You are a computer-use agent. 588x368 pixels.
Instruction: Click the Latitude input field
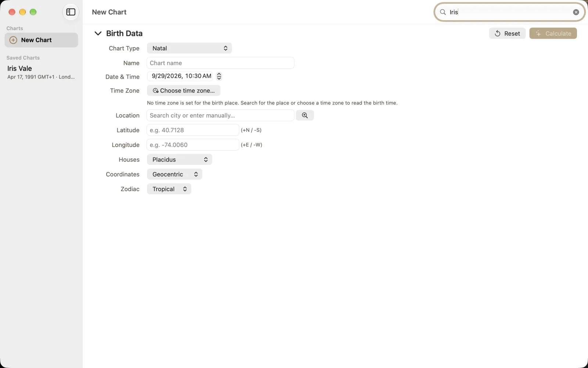click(x=193, y=130)
